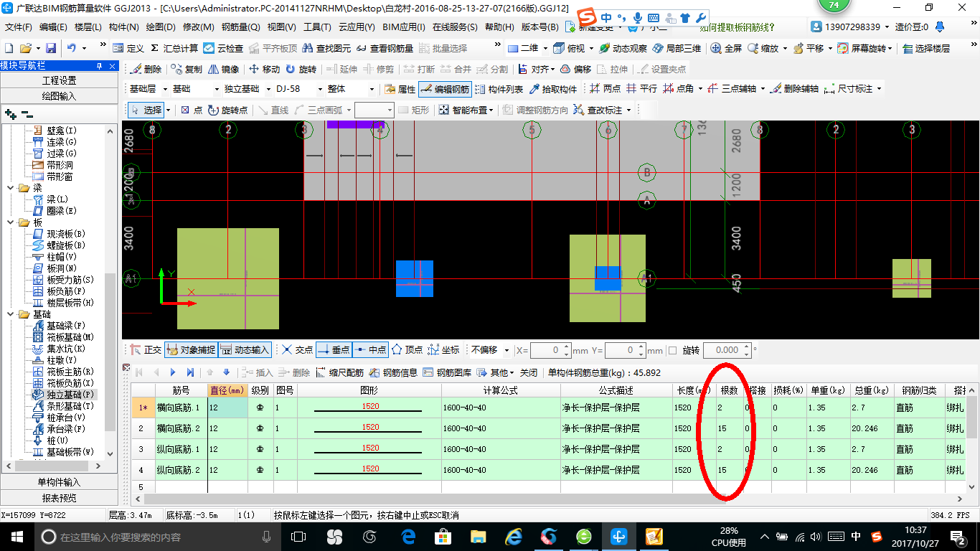Viewport: 980px width, 551px height.
Task: Open the 文件(F) menu
Action: coord(19,27)
